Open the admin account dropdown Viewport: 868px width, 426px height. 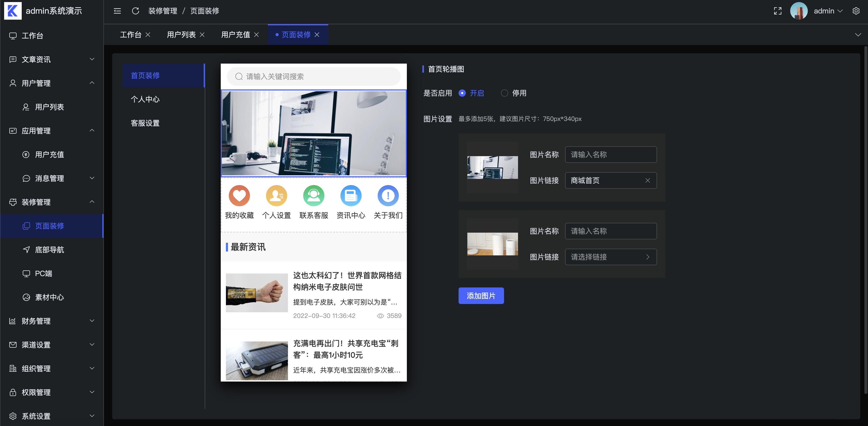pos(828,11)
